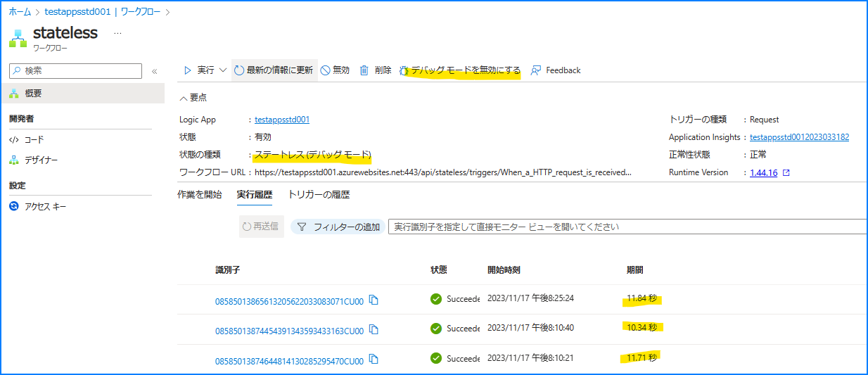Viewport: 868px width, 375px height.
Task: Open デザイナー in the sidebar
Action: coord(41,160)
